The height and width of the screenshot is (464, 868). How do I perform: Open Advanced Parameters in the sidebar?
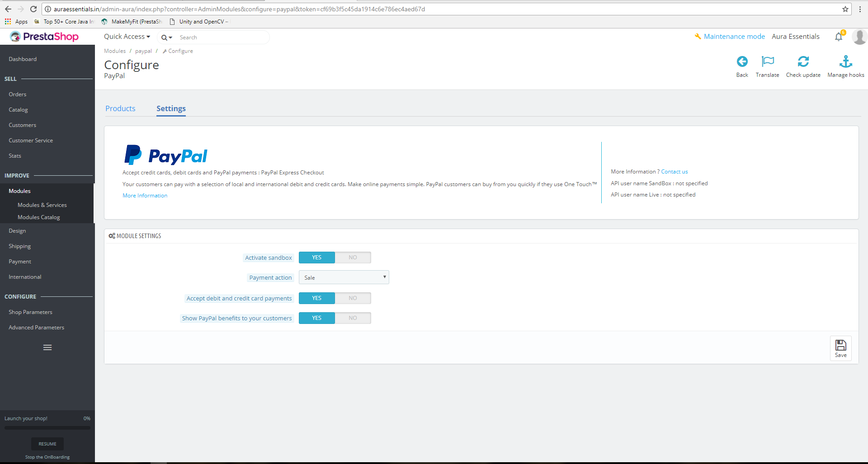pos(36,328)
